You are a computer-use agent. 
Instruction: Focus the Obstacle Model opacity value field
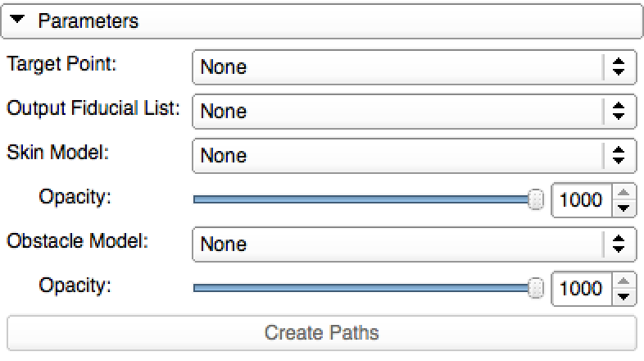click(x=581, y=288)
